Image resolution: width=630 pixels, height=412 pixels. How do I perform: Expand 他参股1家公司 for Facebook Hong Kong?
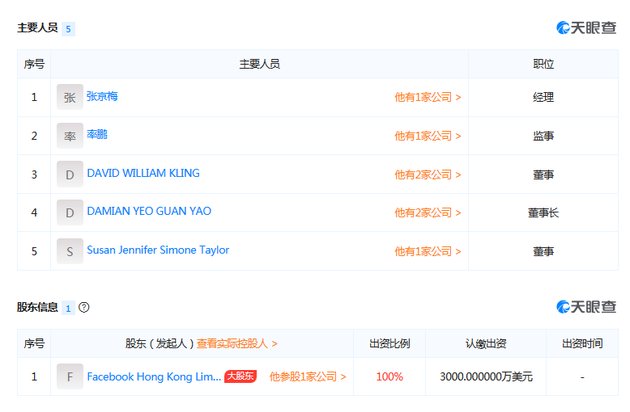307,377
